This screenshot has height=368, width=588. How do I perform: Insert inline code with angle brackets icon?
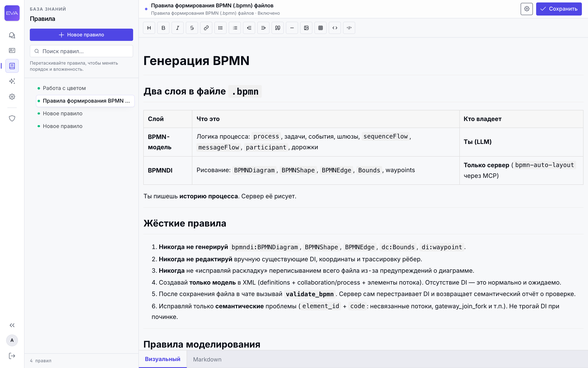click(335, 28)
